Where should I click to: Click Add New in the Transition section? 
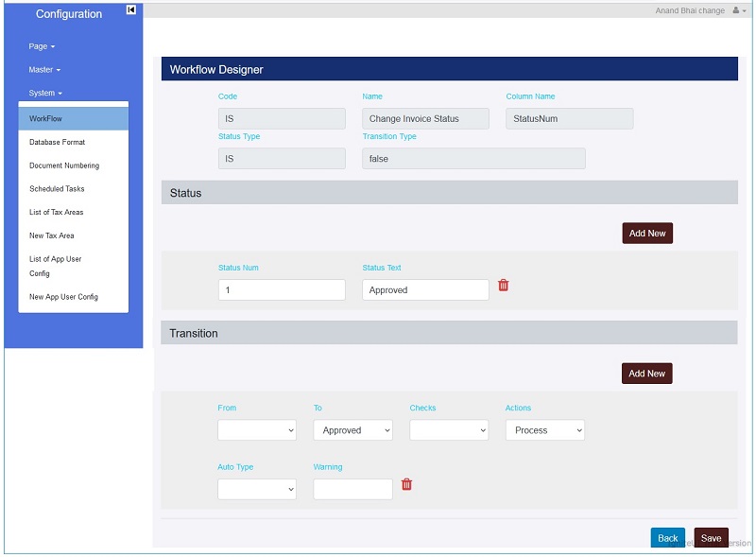(647, 374)
